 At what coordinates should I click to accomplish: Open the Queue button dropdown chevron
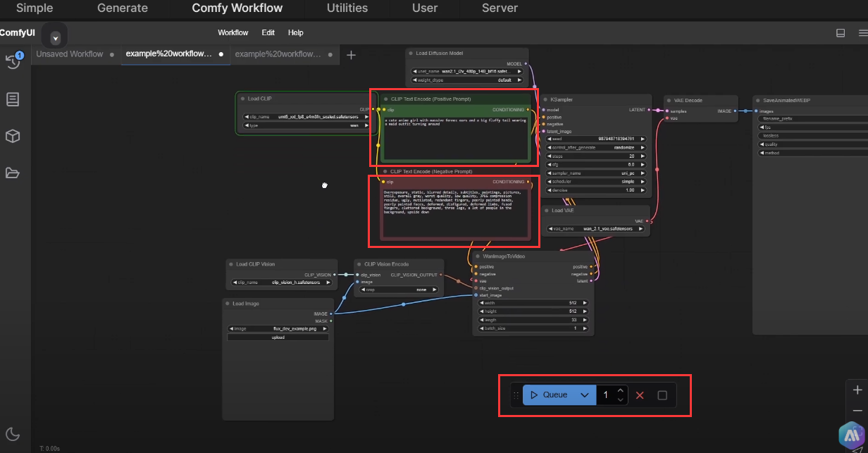[585, 395]
